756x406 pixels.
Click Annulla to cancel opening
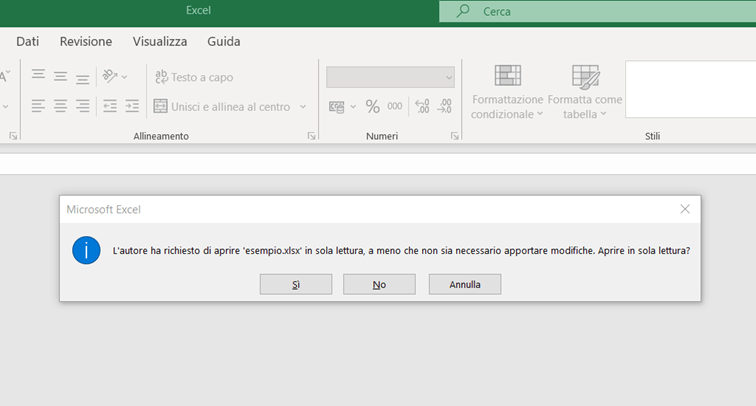pos(465,284)
